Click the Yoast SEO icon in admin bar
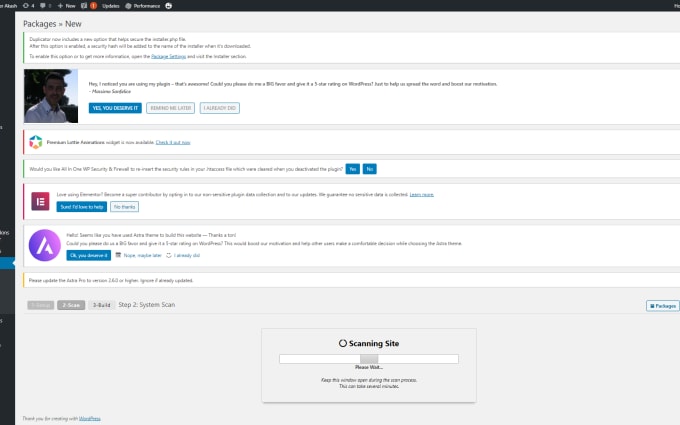 click(x=84, y=6)
